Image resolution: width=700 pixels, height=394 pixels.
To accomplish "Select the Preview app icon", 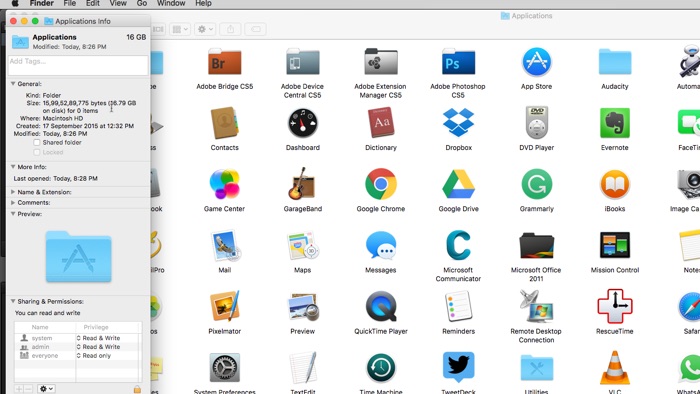I will click(x=304, y=307).
